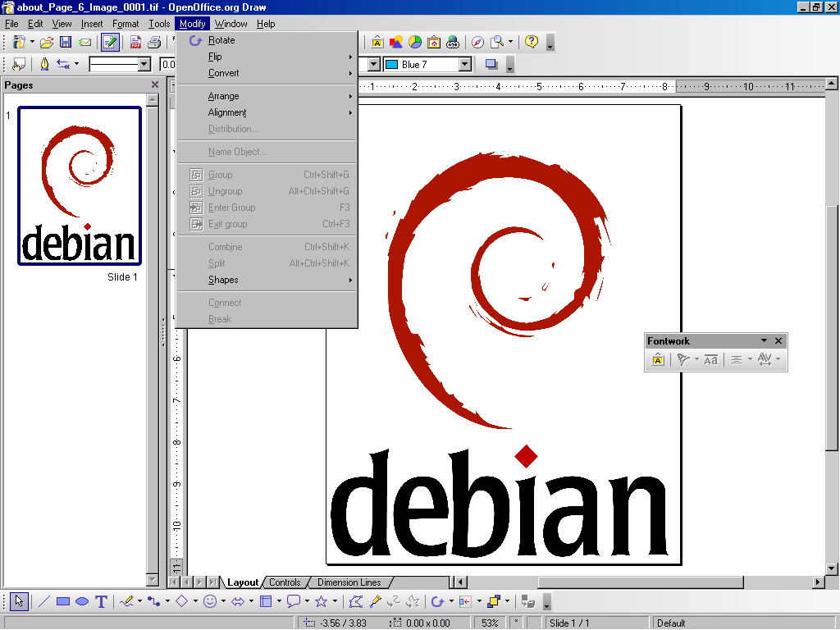Toggle Edit File mode button

tap(110, 42)
